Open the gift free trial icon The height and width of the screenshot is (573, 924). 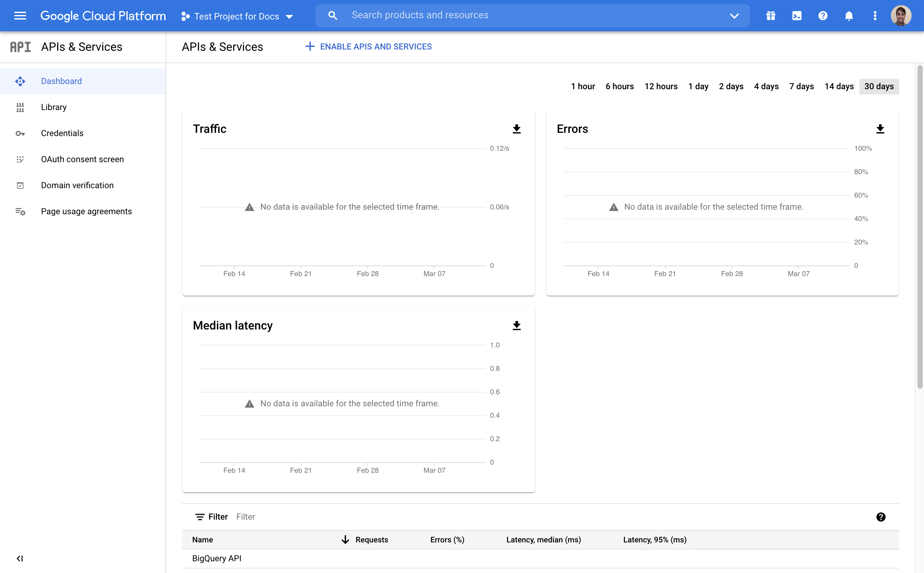[x=771, y=16]
